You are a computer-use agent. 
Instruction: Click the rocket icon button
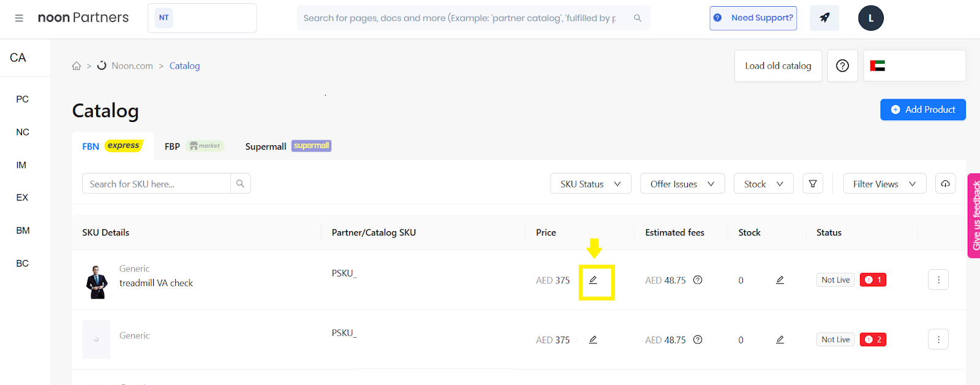tap(824, 18)
